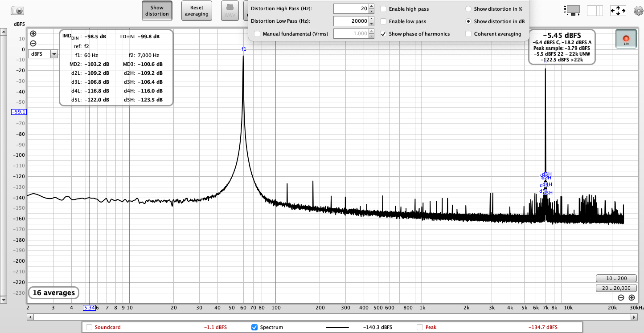This screenshot has height=333, width=644.
Task: Open the dBFS axis units dropdown
Action: pyautogui.click(x=54, y=54)
